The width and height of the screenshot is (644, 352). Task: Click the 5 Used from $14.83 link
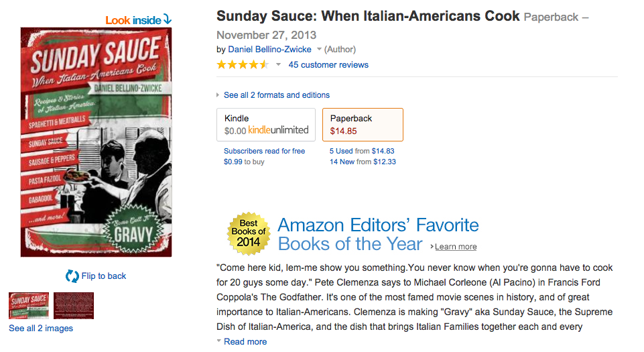pos(362,152)
